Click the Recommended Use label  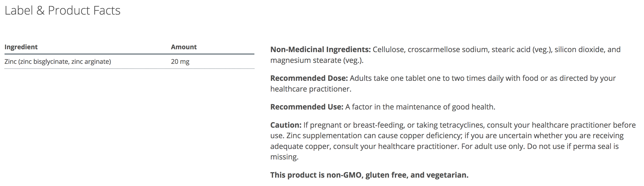click(x=306, y=107)
